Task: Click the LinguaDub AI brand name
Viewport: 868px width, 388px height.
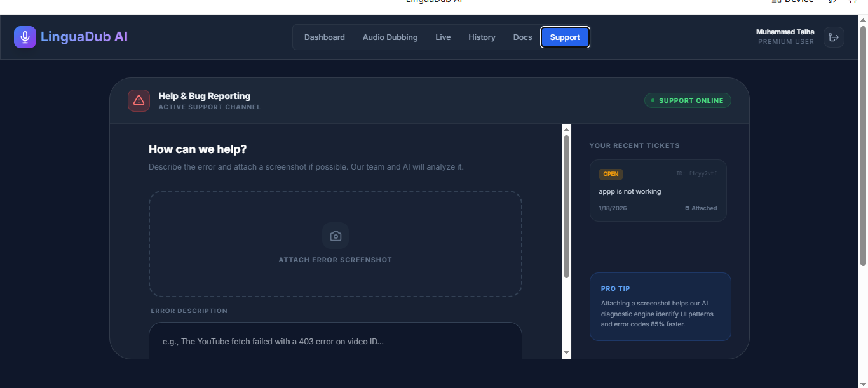Action: coord(85,37)
